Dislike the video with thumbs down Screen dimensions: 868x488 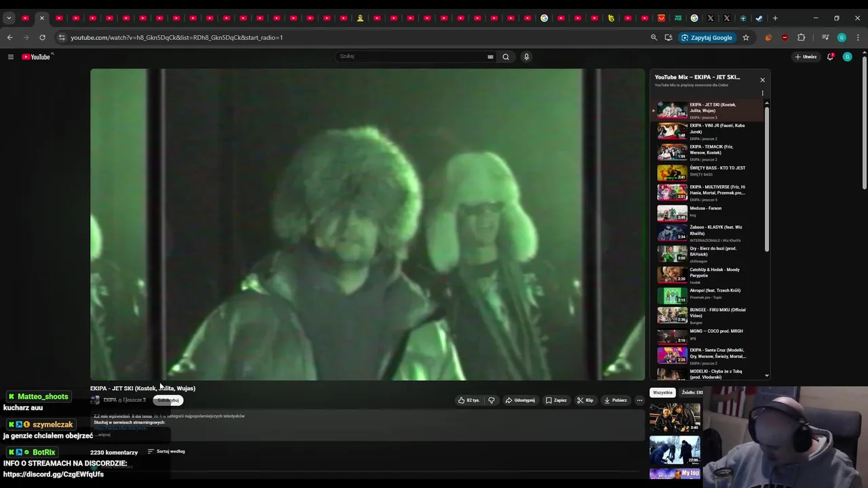(x=492, y=401)
